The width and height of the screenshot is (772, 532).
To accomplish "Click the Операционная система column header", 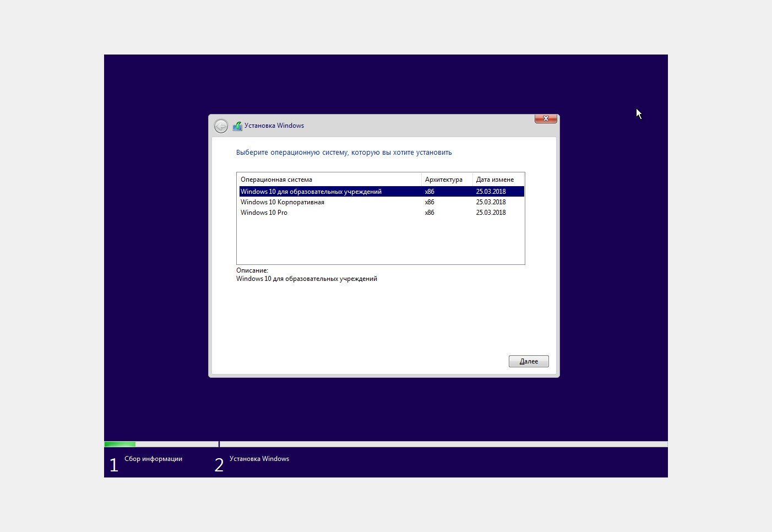I will pyautogui.click(x=329, y=180).
